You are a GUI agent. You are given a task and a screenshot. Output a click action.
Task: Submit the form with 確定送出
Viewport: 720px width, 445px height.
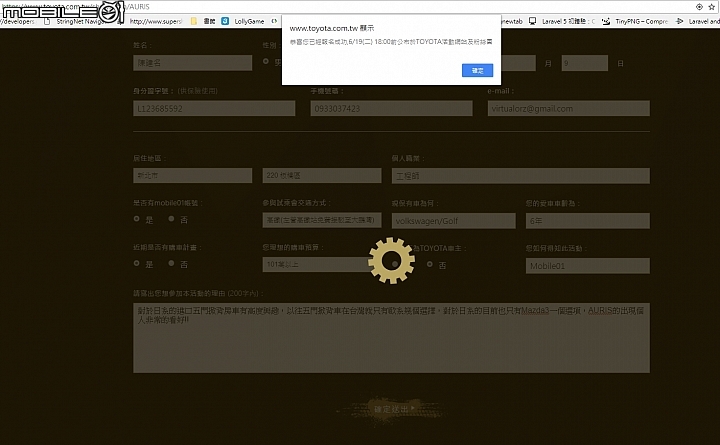[394, 409]
